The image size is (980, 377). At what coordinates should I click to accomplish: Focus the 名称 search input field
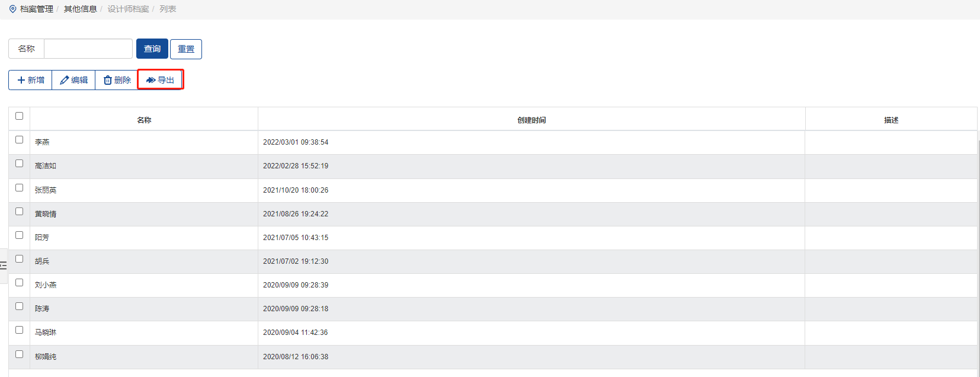point(88,49)
